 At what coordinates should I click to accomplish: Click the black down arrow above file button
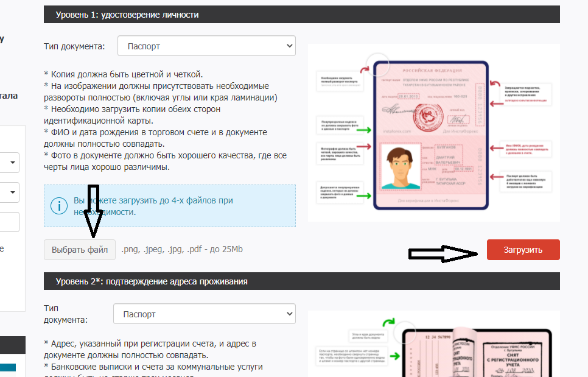tap(92, 210)
